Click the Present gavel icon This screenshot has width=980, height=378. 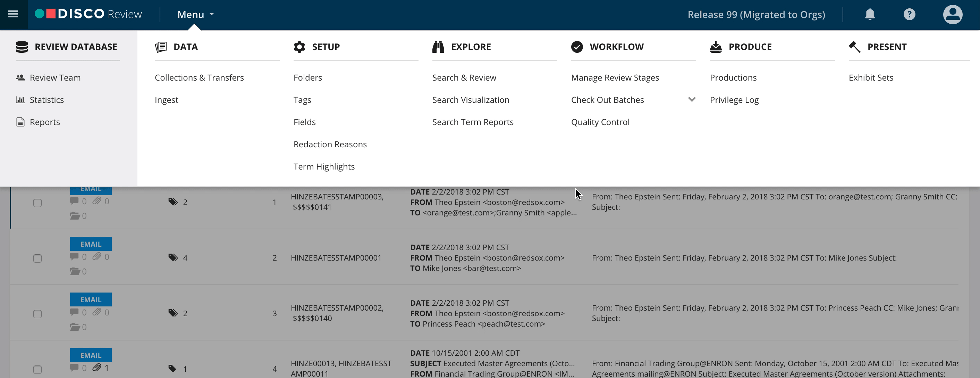[855, 47]
